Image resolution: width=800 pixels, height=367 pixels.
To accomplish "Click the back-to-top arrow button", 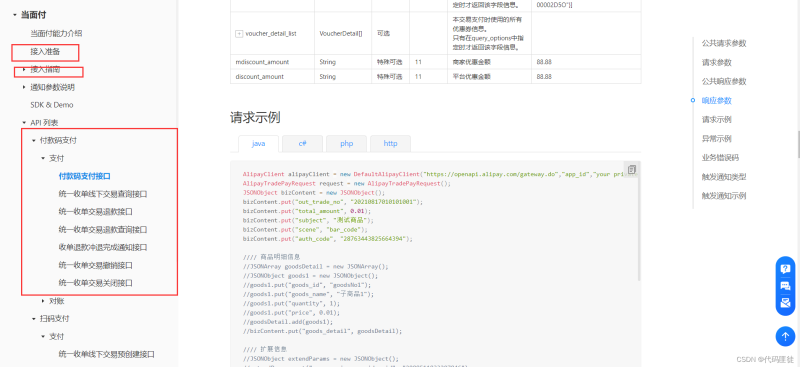I will pyautogui.click(x=785, y=336).
